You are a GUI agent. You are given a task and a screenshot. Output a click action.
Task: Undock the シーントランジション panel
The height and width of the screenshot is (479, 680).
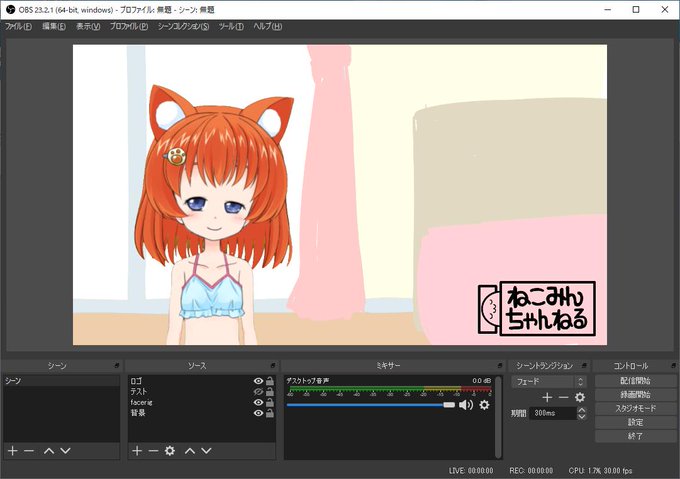click(584, 365)
